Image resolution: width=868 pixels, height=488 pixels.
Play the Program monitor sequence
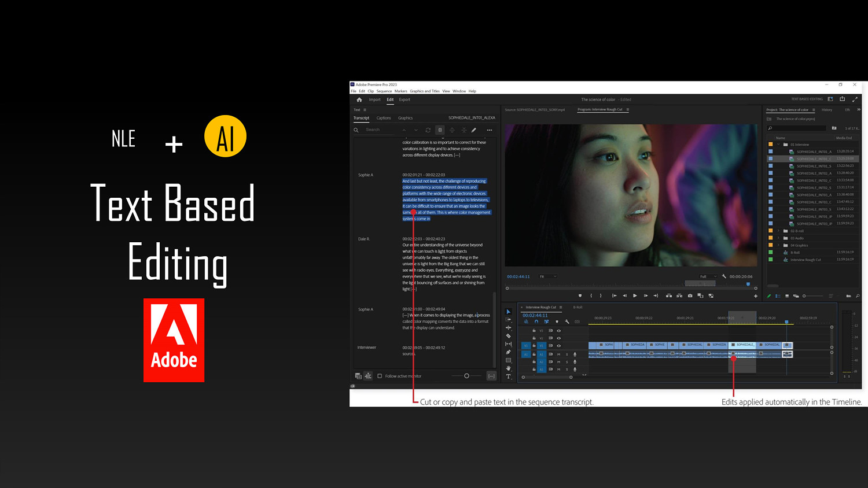coord(635,295)
